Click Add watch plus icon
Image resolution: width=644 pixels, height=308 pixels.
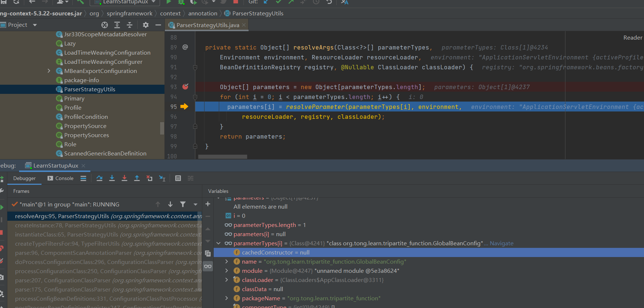(x=208, y=204)
